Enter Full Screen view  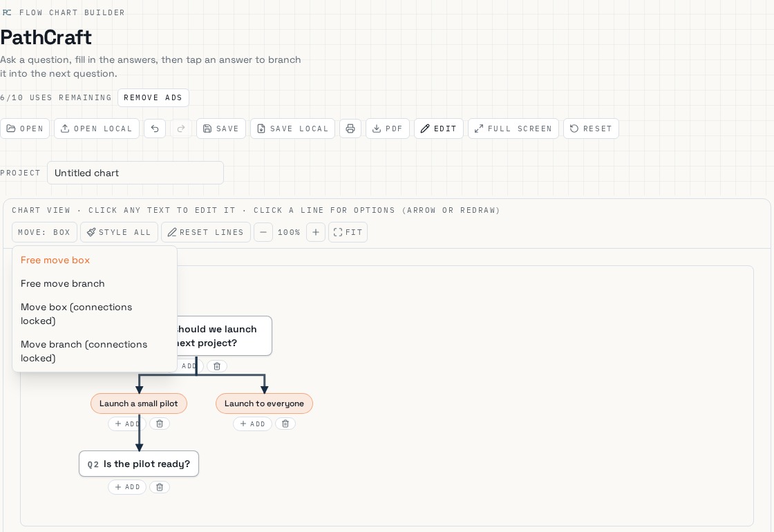513,129
